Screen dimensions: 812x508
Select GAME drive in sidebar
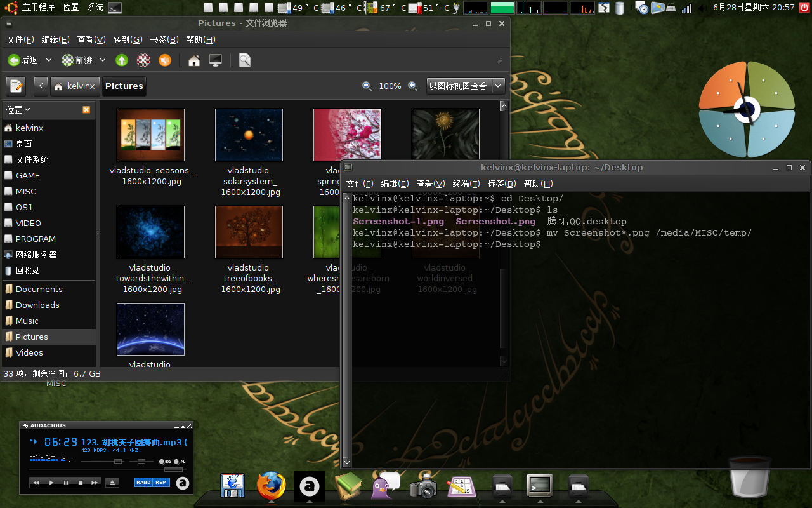49,175
